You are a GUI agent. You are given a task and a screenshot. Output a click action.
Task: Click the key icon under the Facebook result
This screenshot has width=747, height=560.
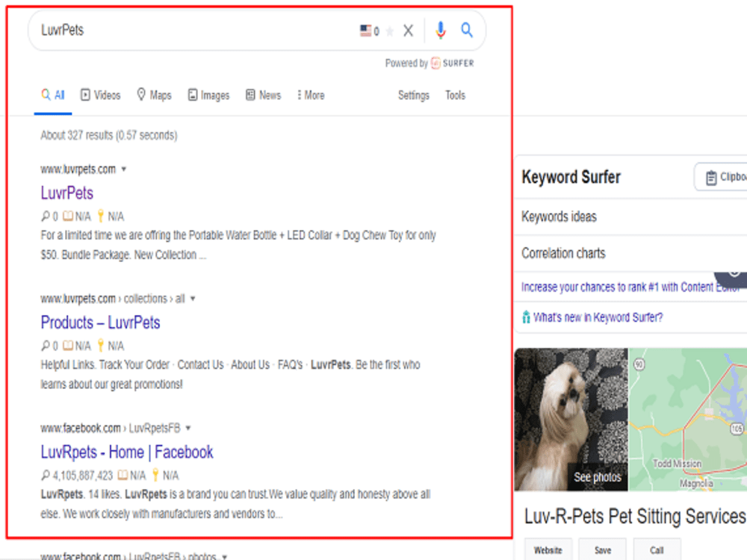[x=155, y=475]
